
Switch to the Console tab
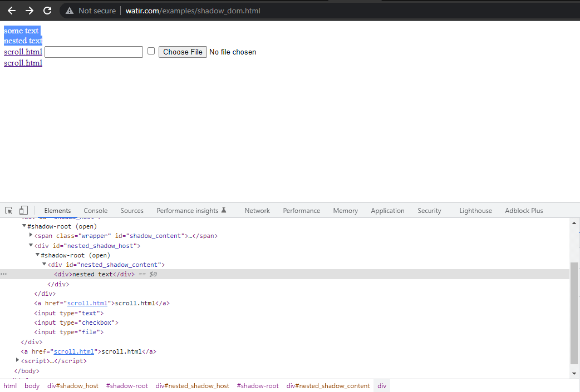[x=95, y=211]
